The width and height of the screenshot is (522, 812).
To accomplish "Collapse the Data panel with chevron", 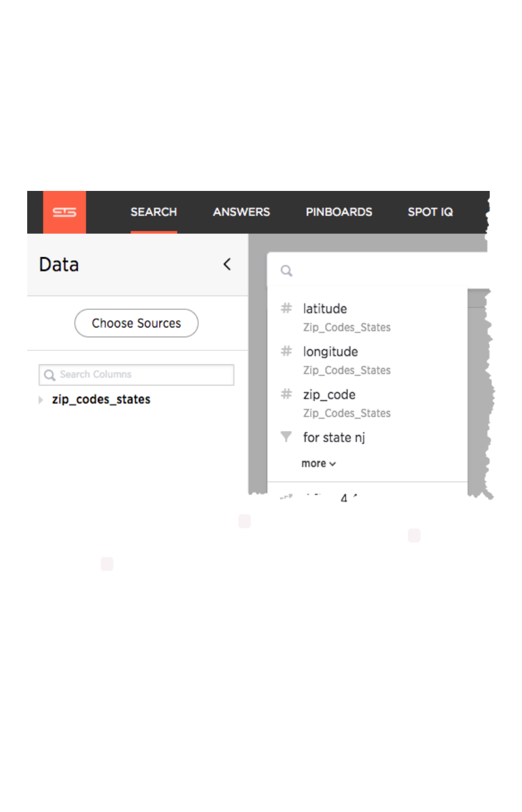I will point(227,264).
